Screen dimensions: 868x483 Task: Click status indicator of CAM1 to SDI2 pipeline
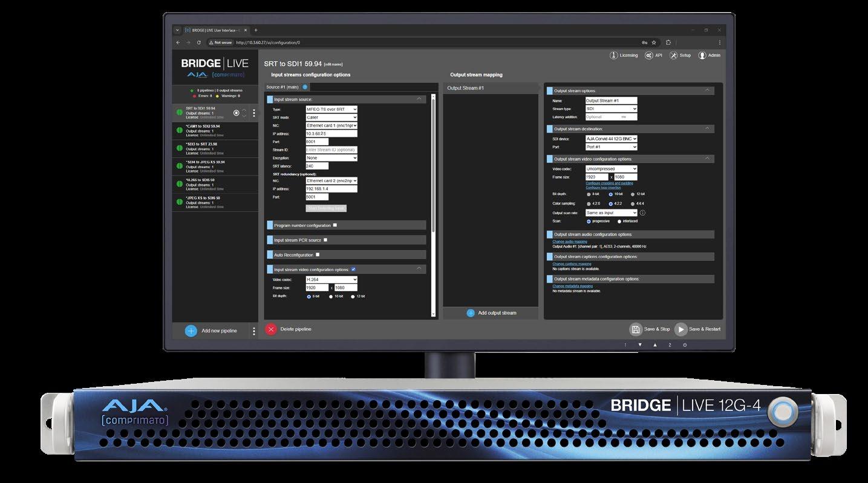tap(180, 131)
